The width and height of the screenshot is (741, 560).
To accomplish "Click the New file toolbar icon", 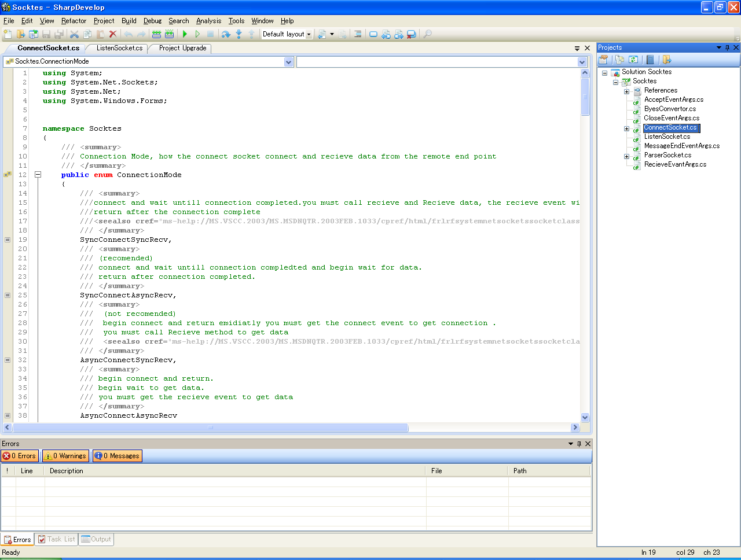I will (8, 34).
